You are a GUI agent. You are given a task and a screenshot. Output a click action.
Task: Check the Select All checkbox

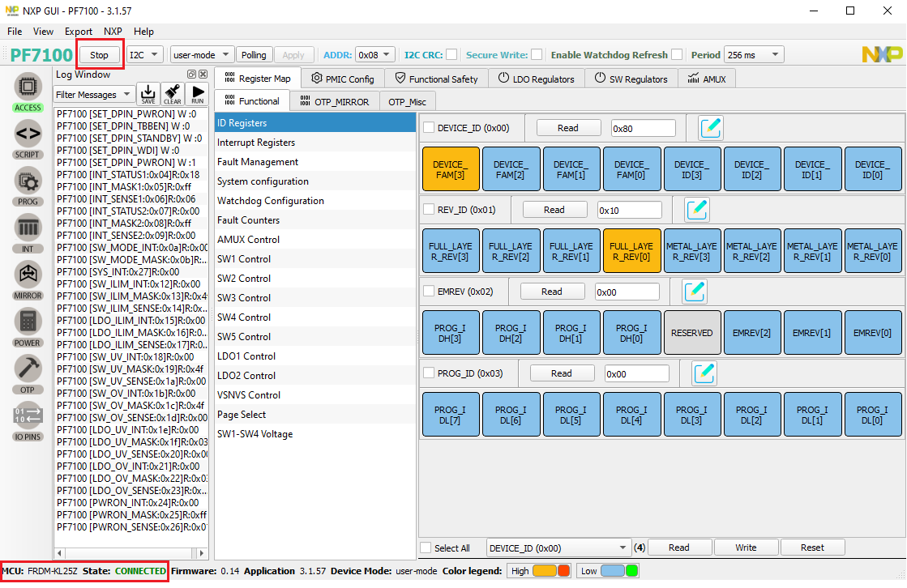pyautogui.click(x=426, y=548)
